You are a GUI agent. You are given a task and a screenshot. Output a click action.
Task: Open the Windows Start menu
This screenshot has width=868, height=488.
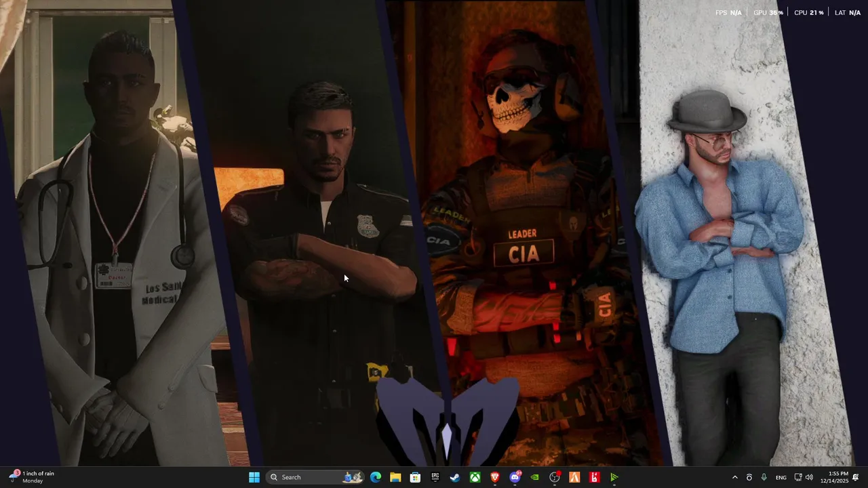pyautogui.click(x=254, y=477)
